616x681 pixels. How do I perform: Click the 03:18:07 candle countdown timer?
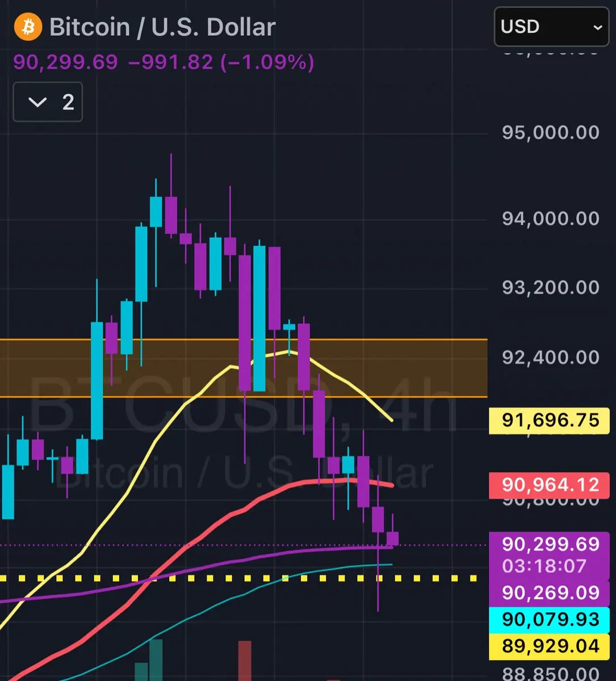tap(544, 566)
